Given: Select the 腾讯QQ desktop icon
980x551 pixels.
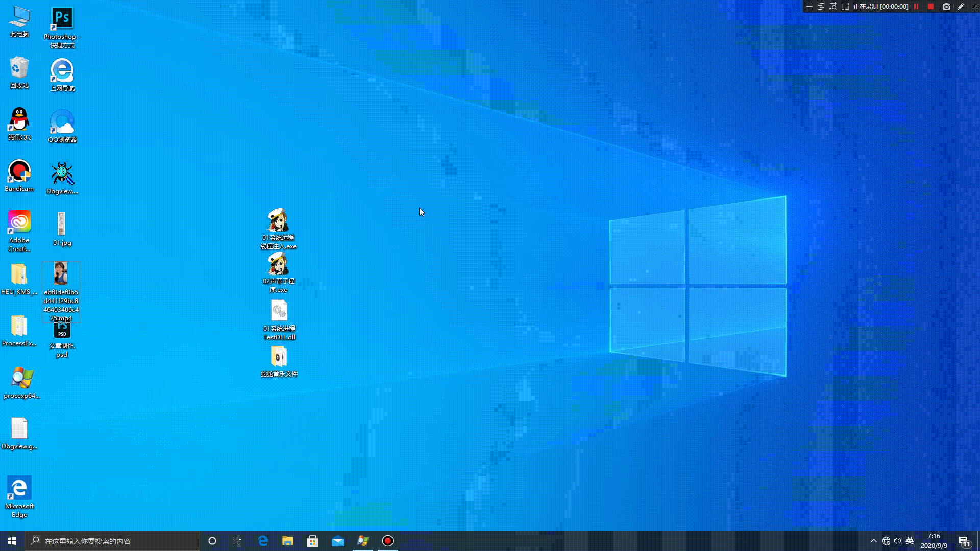Looking at the screenshot, I should (19, 120).
